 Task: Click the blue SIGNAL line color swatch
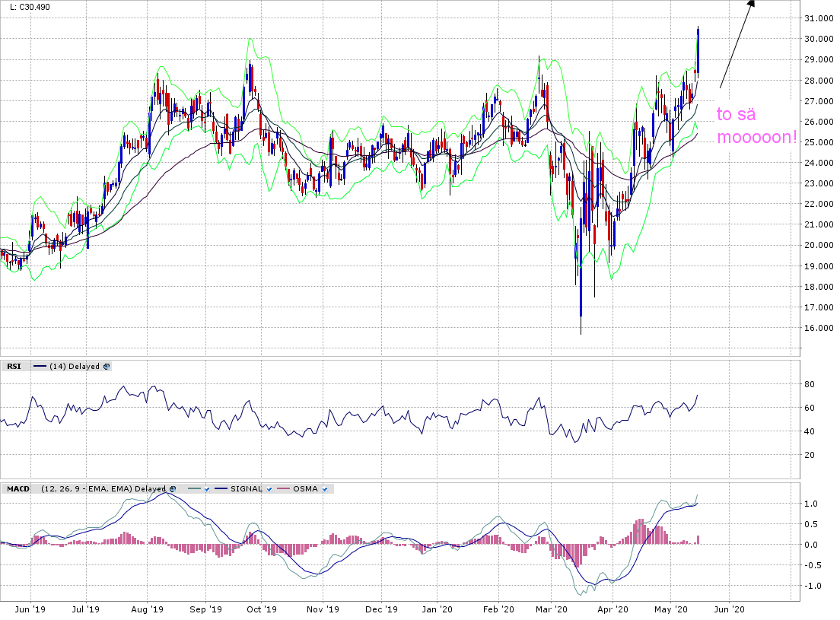point(221,488)
